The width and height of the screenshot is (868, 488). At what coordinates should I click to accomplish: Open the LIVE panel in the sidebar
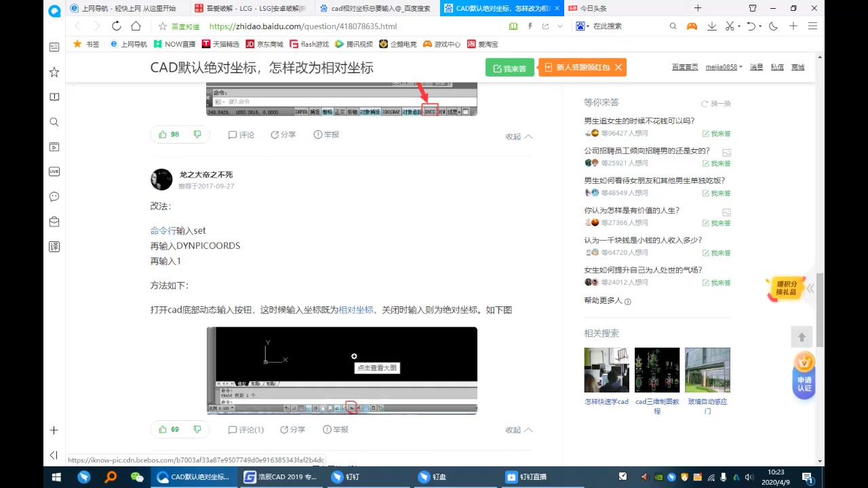[x=54, y=171]
